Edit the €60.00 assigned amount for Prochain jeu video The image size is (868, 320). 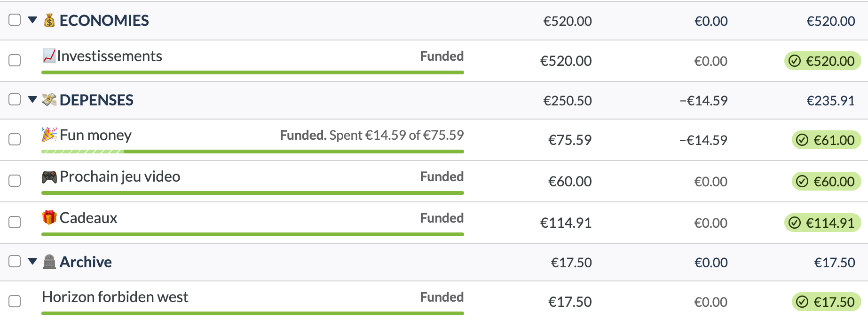tap(570, 182)
